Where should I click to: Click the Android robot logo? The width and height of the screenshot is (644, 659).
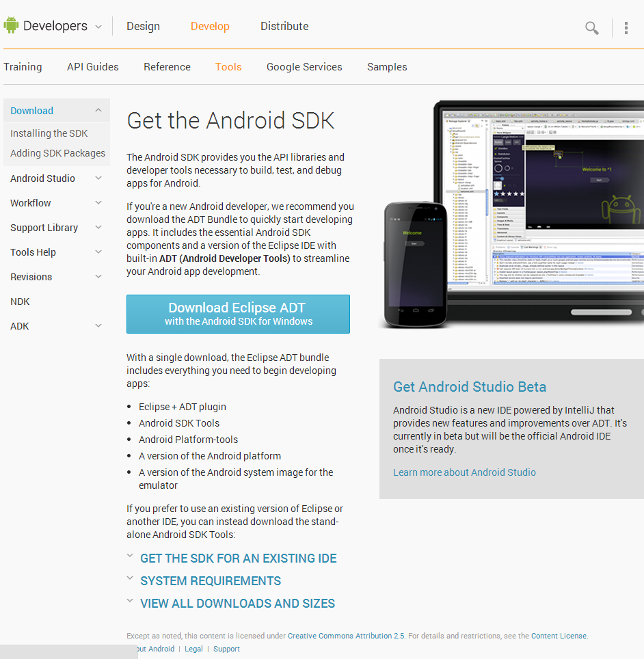(x=11, y=25)
